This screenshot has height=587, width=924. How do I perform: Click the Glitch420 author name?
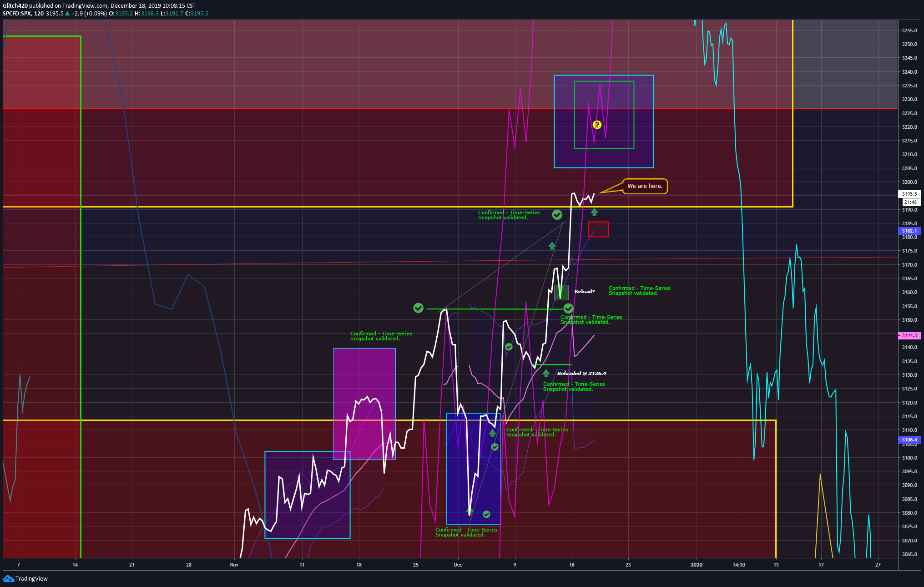tap(15, 6)
